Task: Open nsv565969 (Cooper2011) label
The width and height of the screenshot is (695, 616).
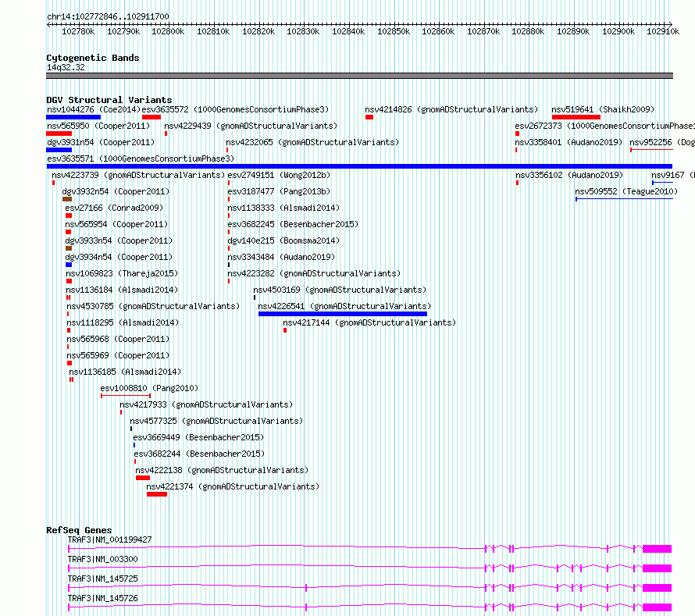Action: pos(119,355)
